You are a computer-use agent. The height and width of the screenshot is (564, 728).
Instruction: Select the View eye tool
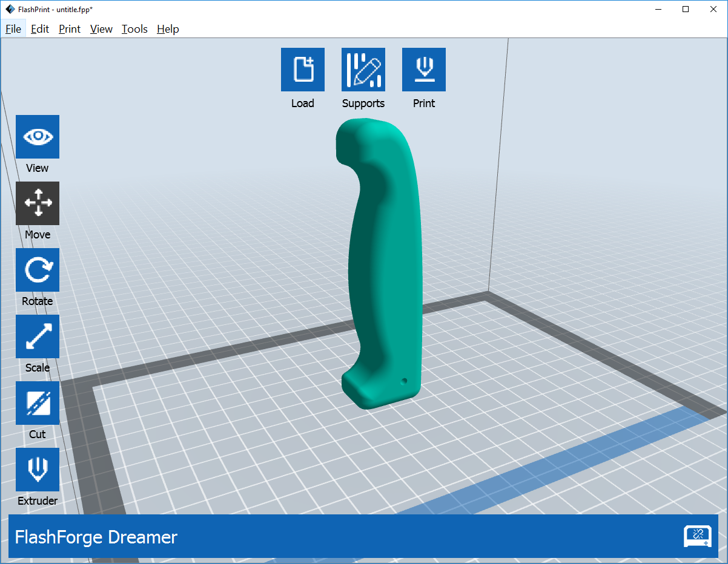point(38,137)
